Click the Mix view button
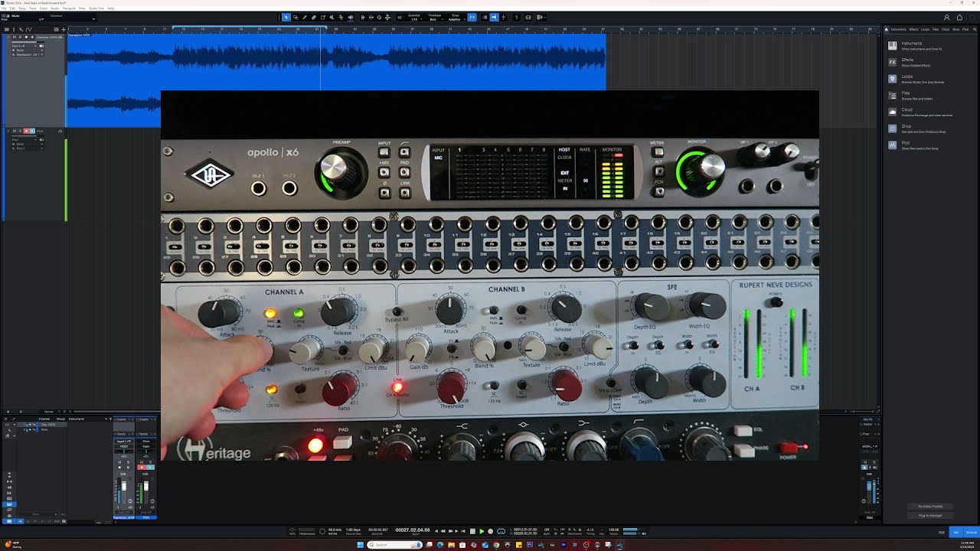The image size is (980, 551). [x=955, y=532]
